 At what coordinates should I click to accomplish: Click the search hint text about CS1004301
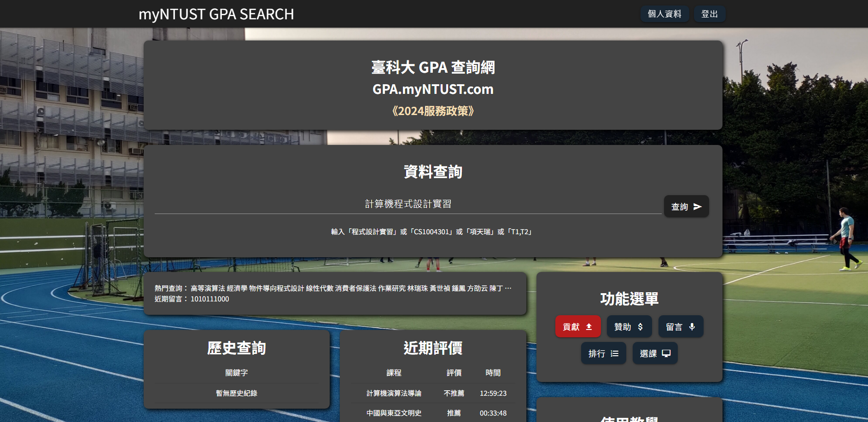433,232
